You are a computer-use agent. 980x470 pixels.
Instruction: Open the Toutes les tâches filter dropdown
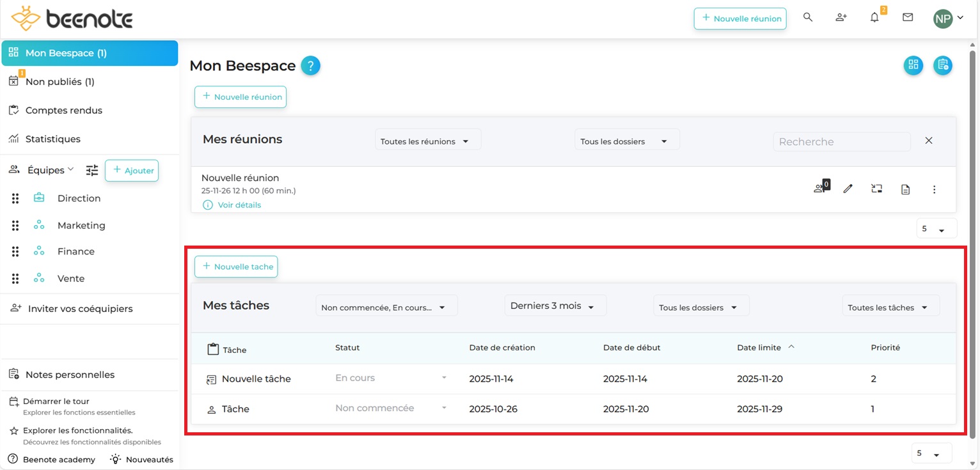pyautogui.click(x=890, y=308)
